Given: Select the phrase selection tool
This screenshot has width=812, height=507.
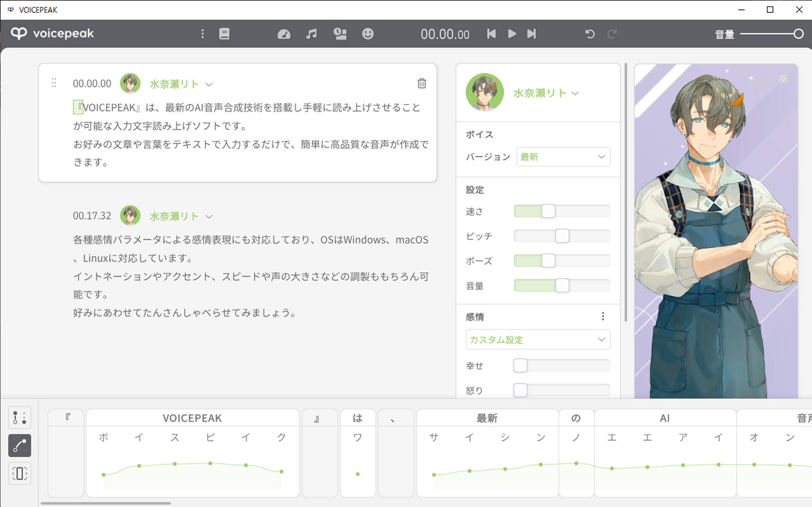Looking at the screenshot, I should 19,474.
